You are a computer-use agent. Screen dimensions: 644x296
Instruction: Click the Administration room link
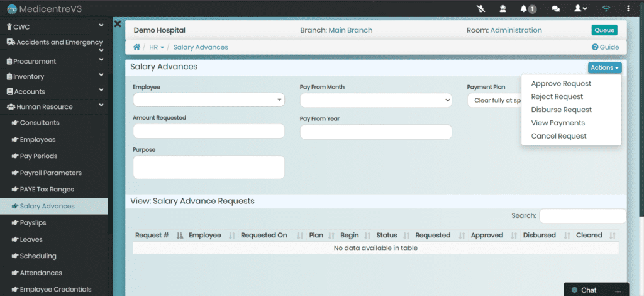pos(516,30)
